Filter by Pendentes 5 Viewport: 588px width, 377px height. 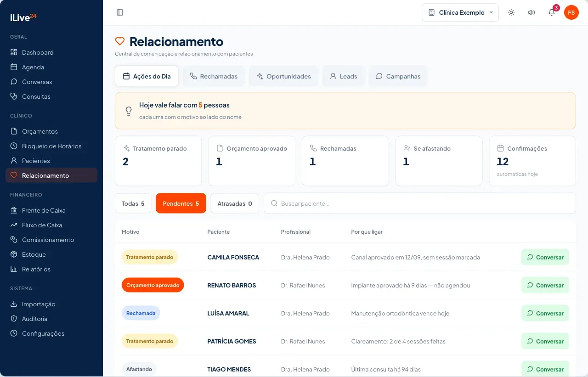coord(181,203)
